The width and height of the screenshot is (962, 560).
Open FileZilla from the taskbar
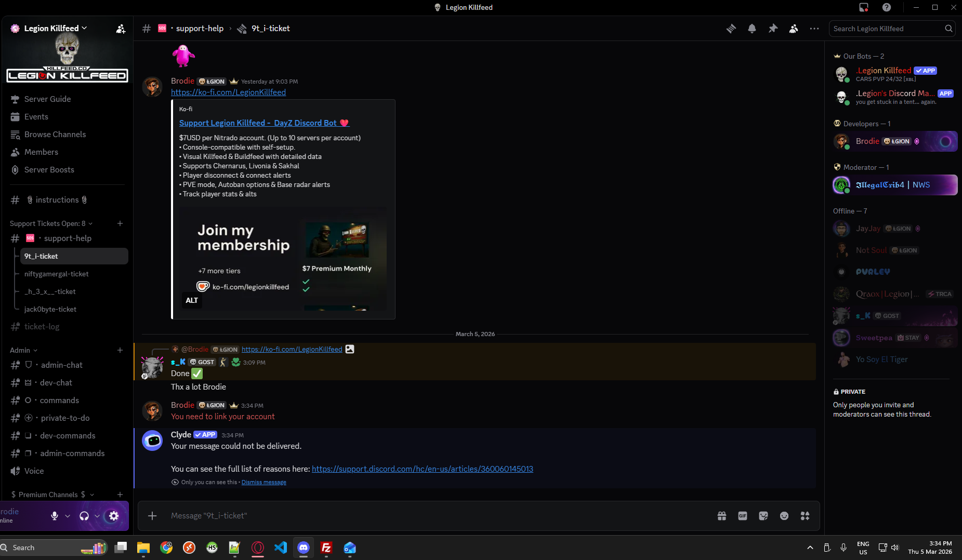(x=326, y=548)
